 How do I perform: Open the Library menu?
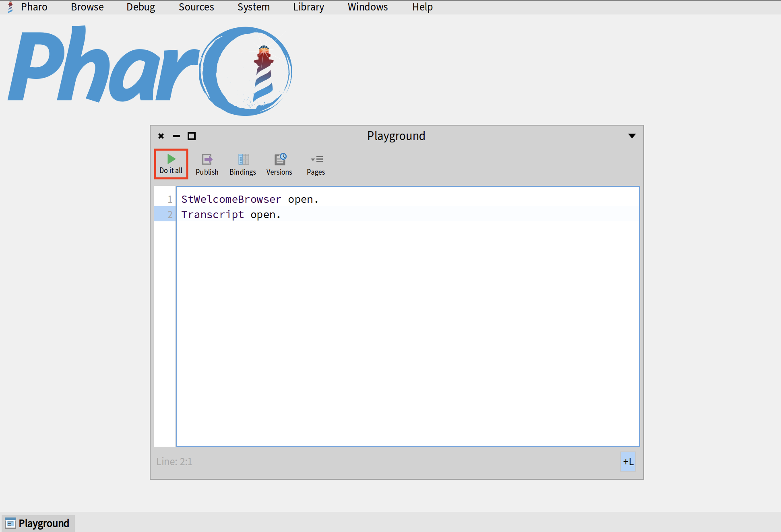click(x=308, y=7)
